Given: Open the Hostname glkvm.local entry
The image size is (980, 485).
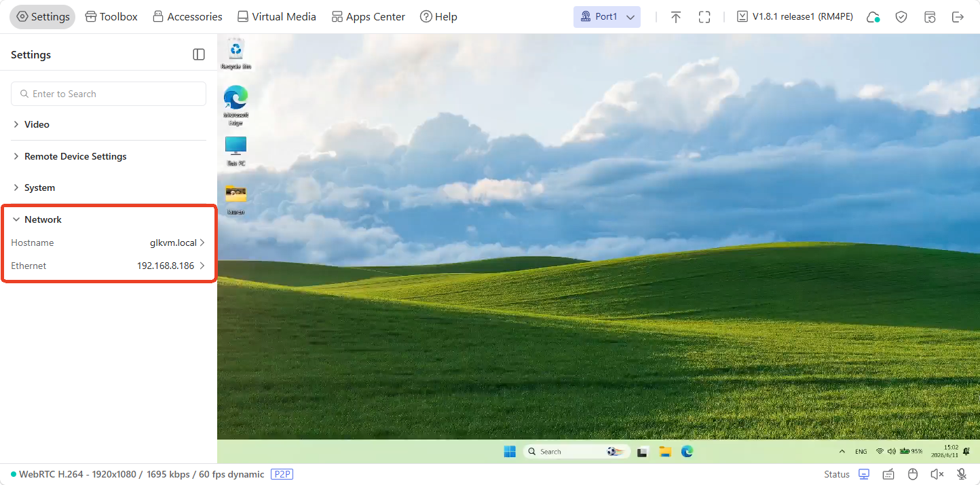Looking at the screenshot, I should (x=109, y=242).
